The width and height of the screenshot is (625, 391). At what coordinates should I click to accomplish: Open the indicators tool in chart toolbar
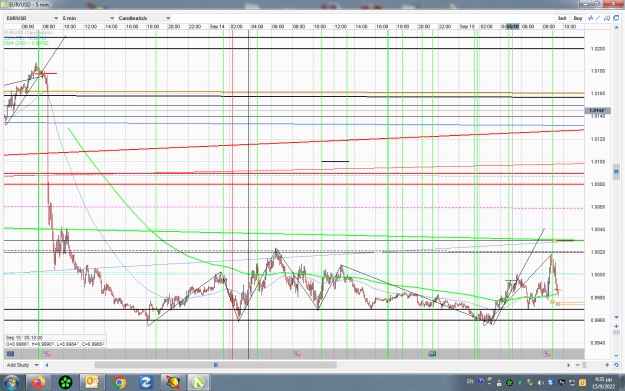click(x=590, y=18)
